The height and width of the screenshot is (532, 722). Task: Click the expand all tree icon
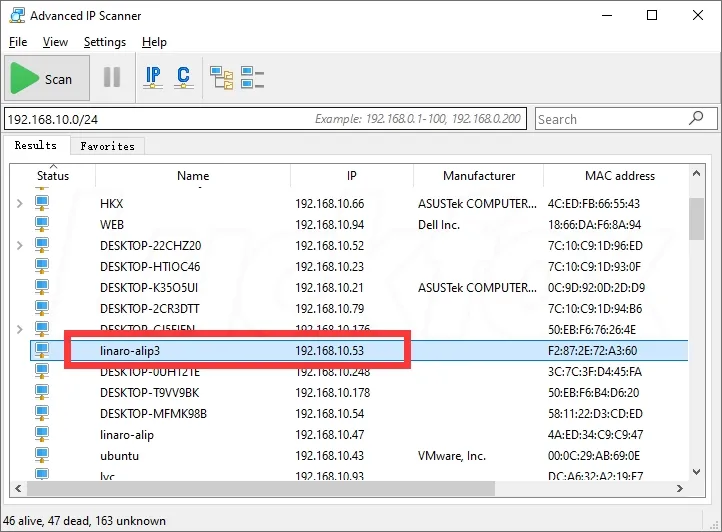221,77
